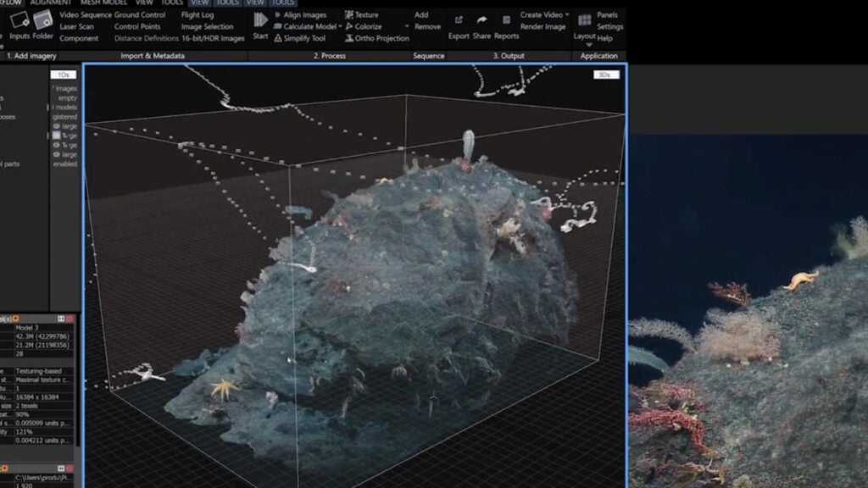Screen dimensions: 868x488
Task: Click the Render Image button
Action: [x=543, y=26]
